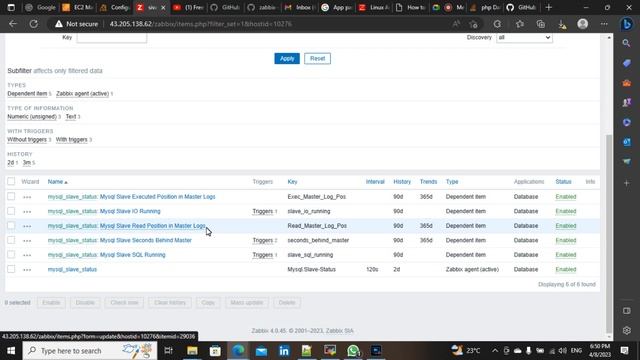Screen dimensions: 640x360
Task: Sort items by Key column
Action: 292,182
